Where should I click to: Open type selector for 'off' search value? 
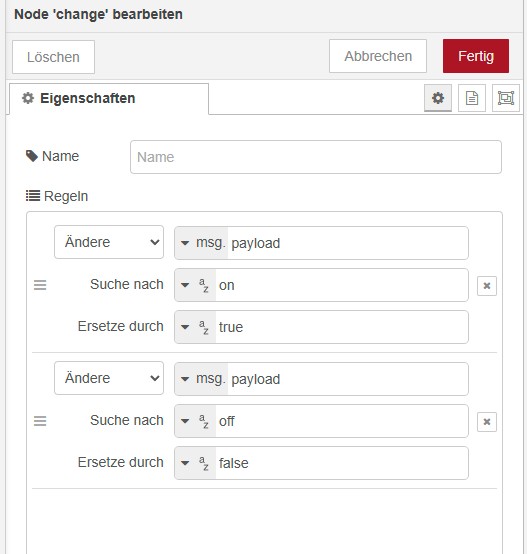coord(195,421)
